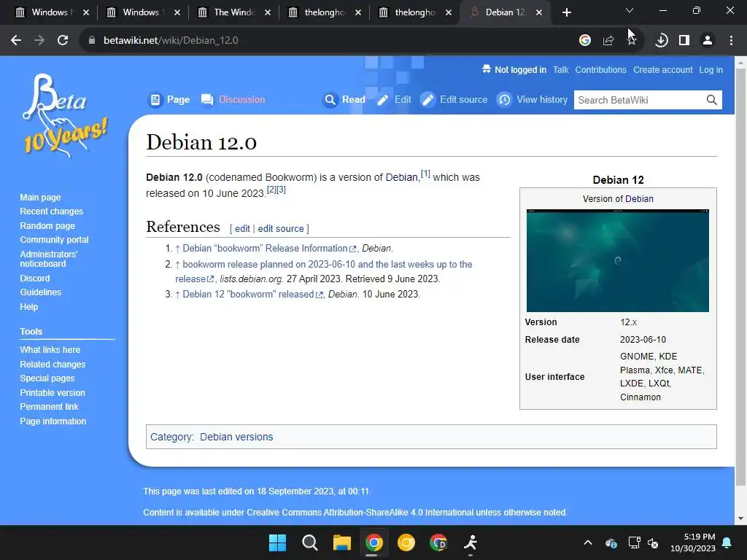The width and height of the screenshot is (747, 560).
Task: Reload the page with the refresh icon
Action: tap(63, 41)
